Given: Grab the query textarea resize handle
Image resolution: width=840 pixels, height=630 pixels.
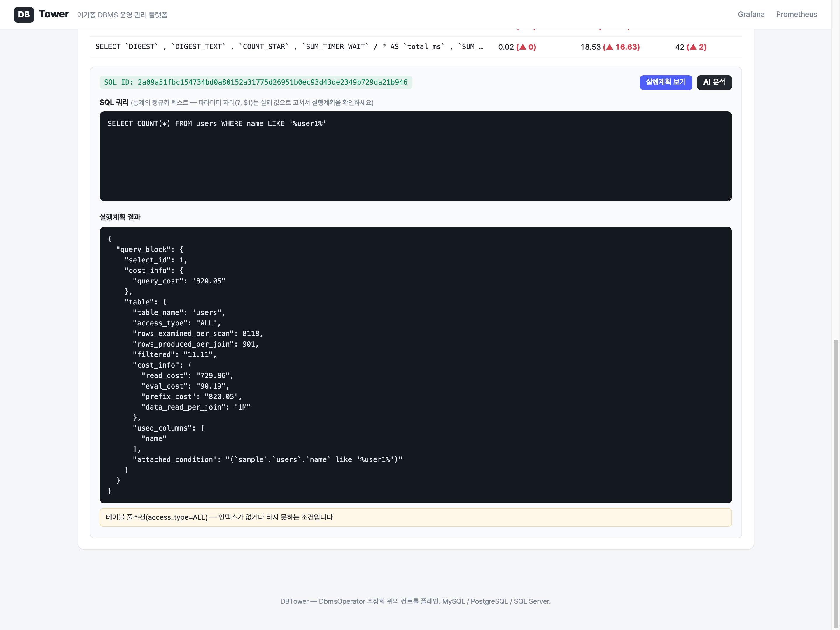Looking at the screenshot, I should (x=729, y=199).
